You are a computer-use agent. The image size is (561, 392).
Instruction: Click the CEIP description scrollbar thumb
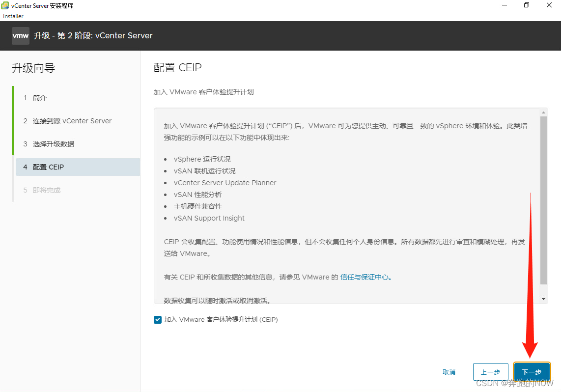543,200
